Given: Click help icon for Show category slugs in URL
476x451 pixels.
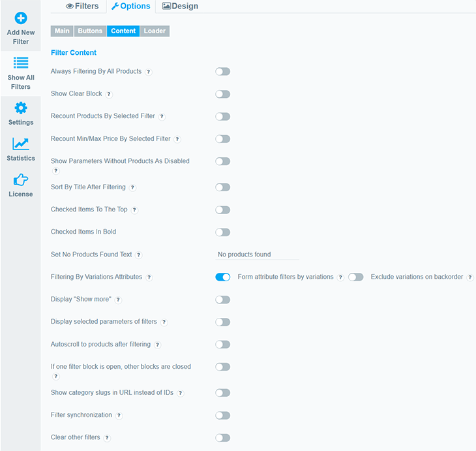Looking at the screenshot, I should [x=181, y=394].
